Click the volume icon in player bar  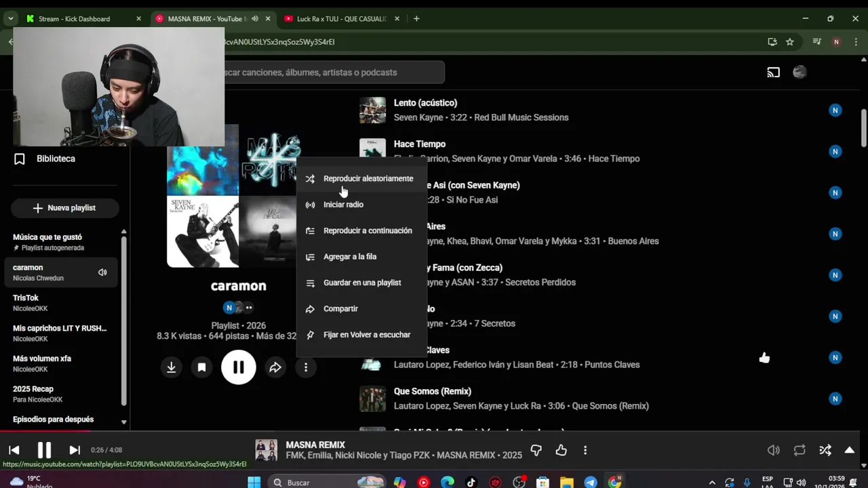tap(773, 450)
